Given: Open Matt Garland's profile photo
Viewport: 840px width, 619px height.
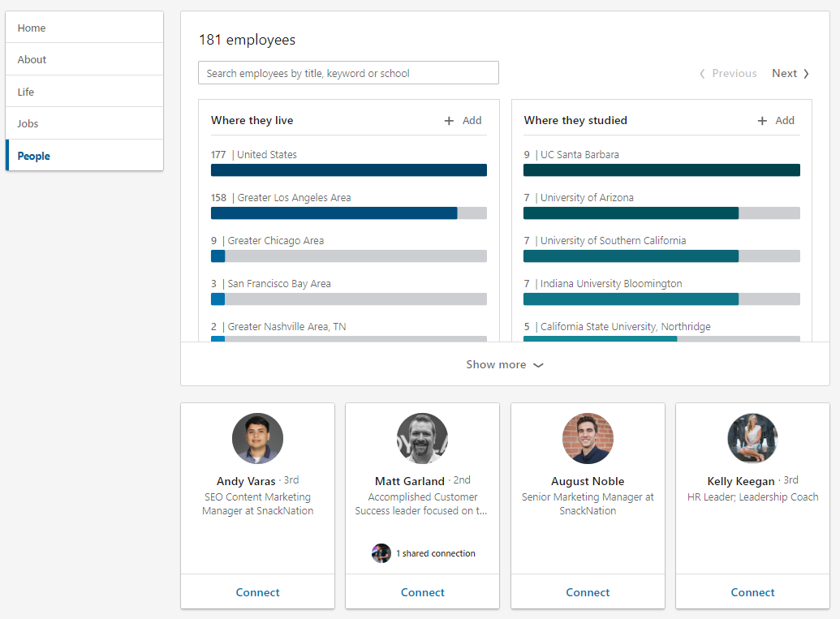Looking at the screenshot, I should point(422,439).
